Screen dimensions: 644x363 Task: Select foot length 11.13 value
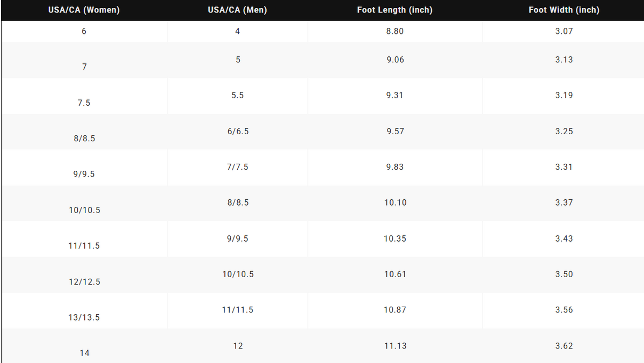click(x=395, y=346)
